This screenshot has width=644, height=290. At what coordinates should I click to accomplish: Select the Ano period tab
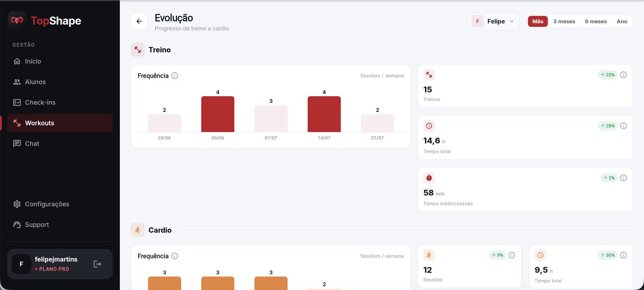tap(622, 21)
